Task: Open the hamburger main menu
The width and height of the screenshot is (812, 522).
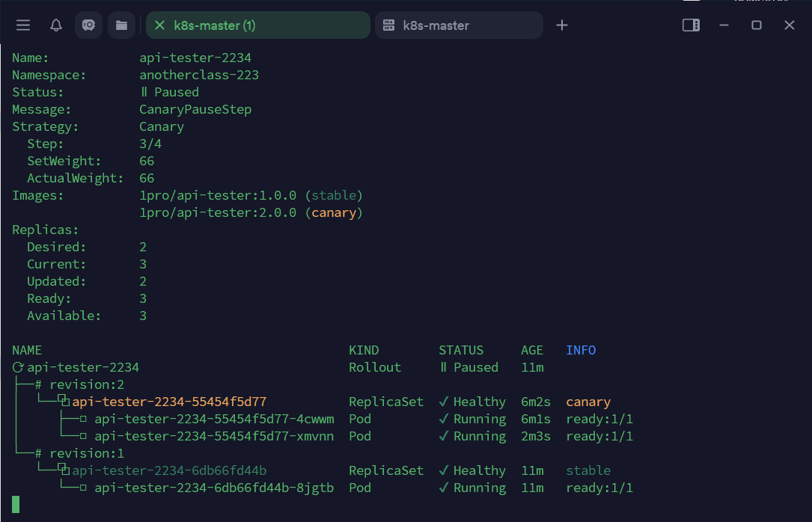Action: pyautogui.click(x=23, y=25)
